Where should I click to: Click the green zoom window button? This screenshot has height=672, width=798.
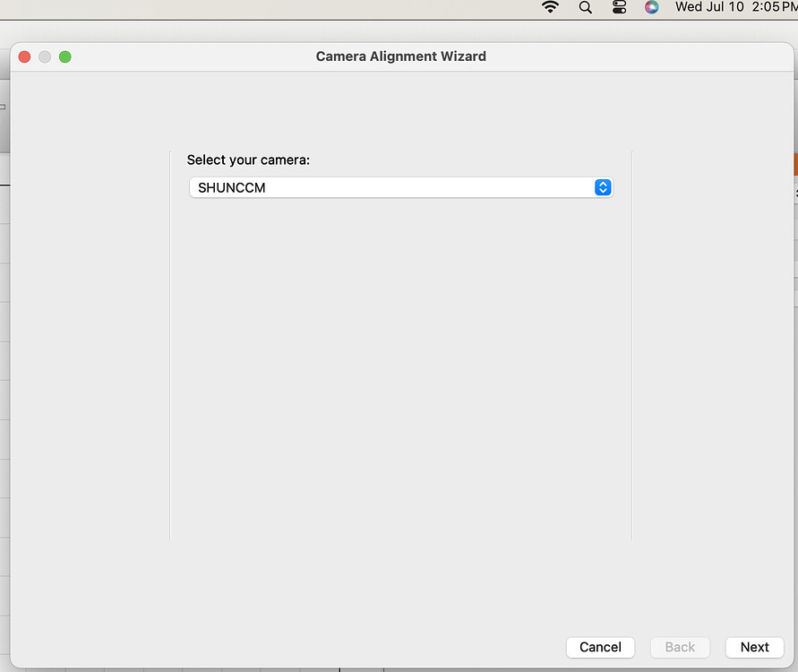click(x=64, y=56)
